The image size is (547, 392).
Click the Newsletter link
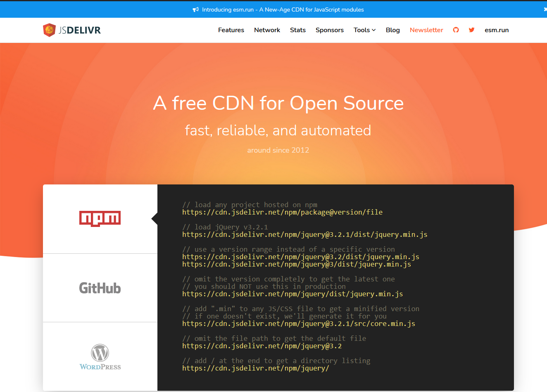click(x=426, y=30)
